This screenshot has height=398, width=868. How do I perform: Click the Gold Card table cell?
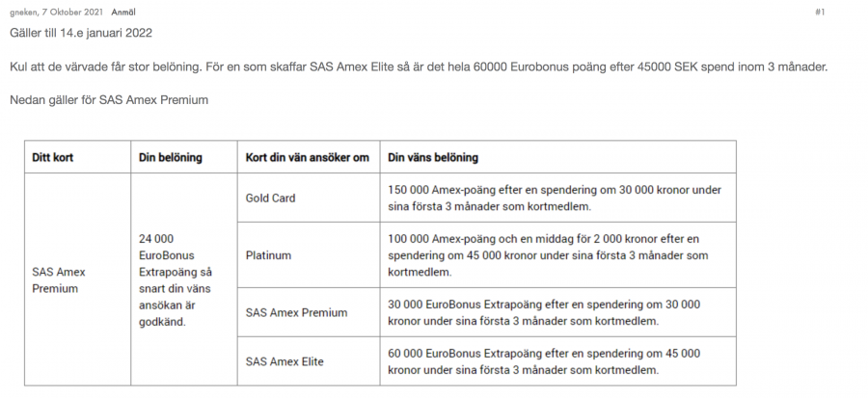pyautogui.click(x=271, y=198)
